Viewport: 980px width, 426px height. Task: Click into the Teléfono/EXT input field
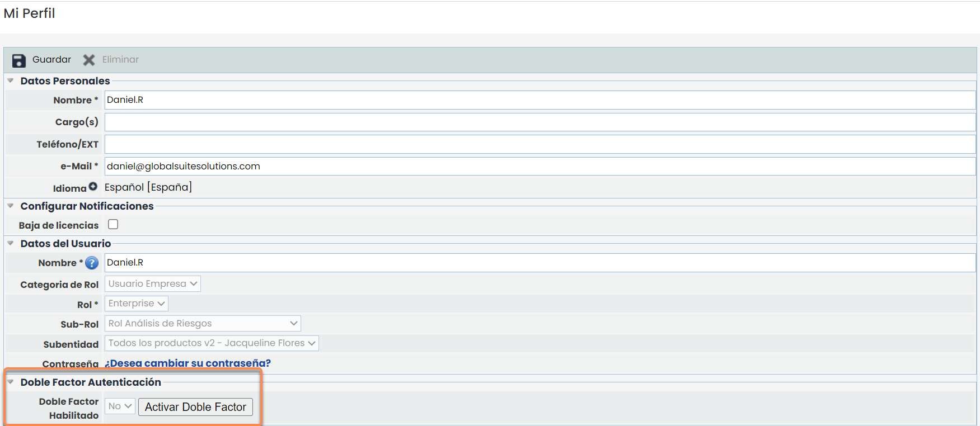pyautogui.click(x=540, y=144)
